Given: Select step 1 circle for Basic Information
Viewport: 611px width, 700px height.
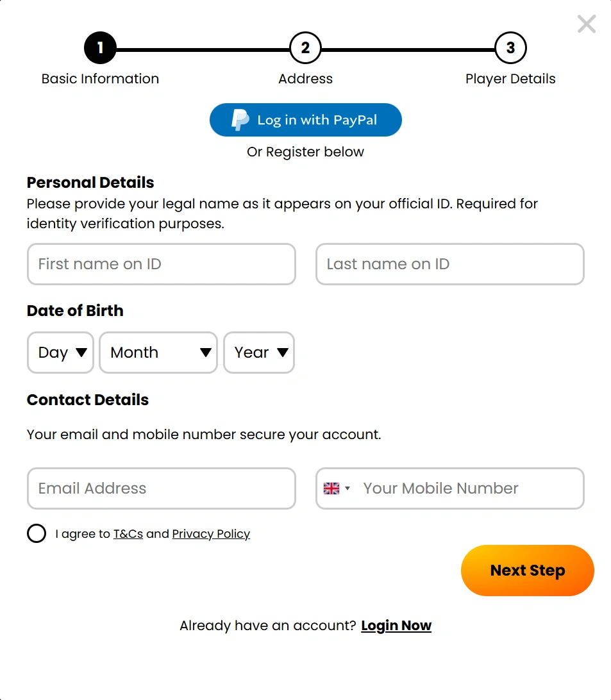Looking at the screenshot, I should 100,47.
